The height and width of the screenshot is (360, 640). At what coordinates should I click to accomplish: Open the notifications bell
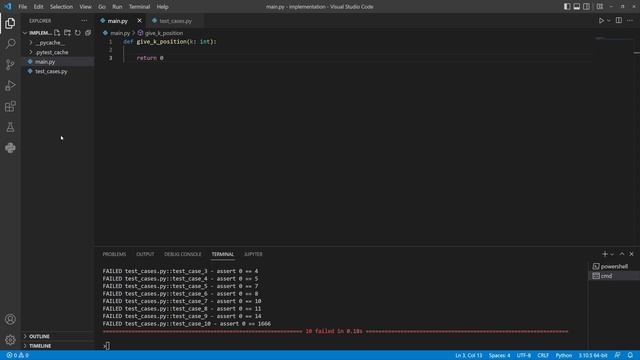pos(630,355)
